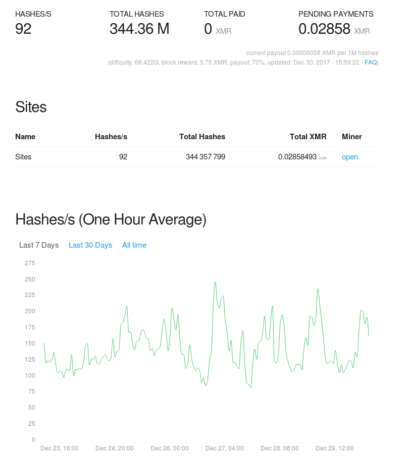Click the Hashes/s (One Hour Average) heading

click(x=111, y=219)
